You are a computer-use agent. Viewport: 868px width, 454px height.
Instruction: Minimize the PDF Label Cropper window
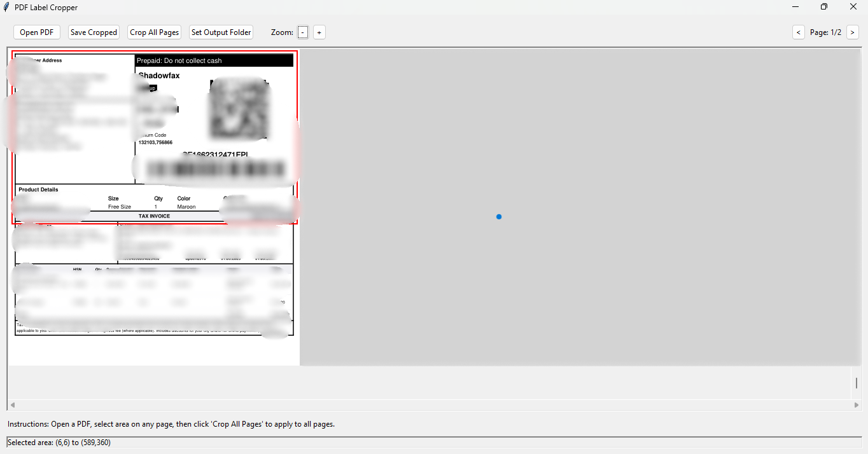[x=795, y=7]
